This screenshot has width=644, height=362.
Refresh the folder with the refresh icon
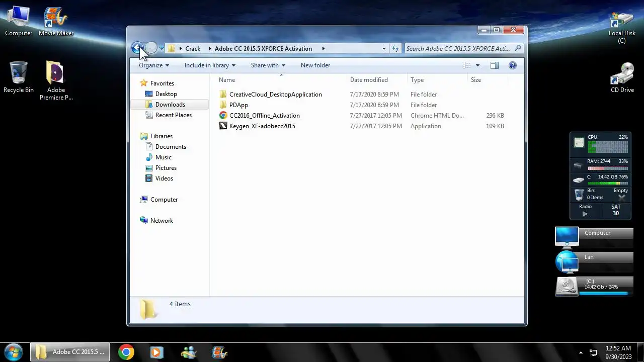395,49
